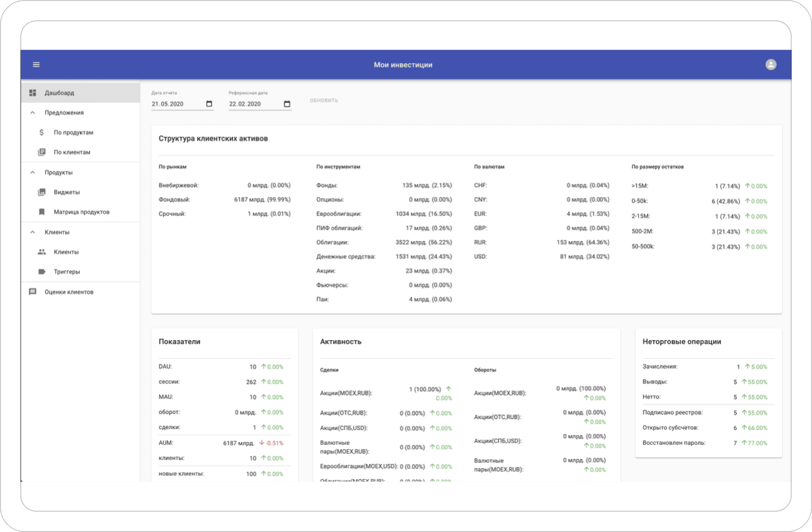
Task: Go to По продуктам page
Action: point(80,132)
